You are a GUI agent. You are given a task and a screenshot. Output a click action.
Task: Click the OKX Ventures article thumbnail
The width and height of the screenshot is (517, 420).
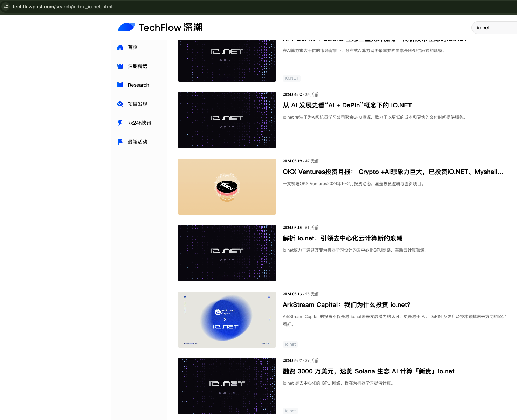227,187
